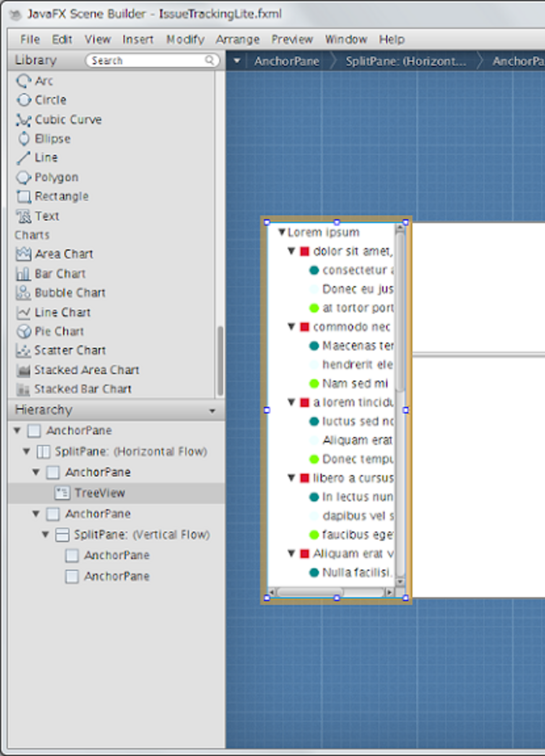Pick the Scatter Chart icon

[x=23, y=350]
